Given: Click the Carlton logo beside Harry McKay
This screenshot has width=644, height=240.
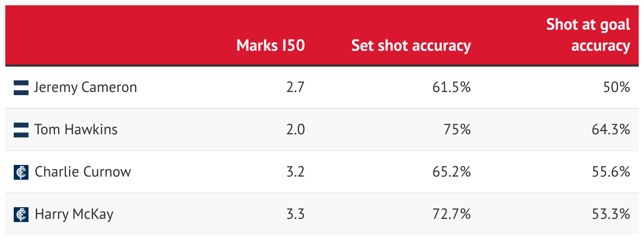Looking at the screenshot, I should (x=21, y=215).
